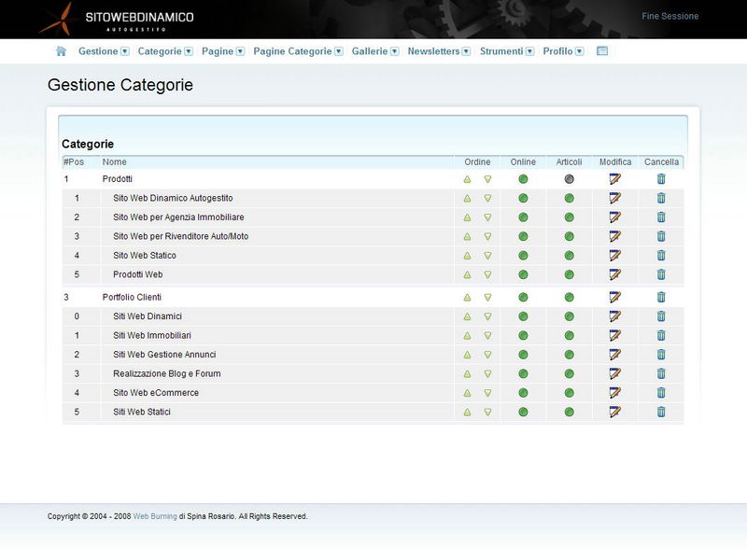This screenshot has height=560, width=747.
Task: Expand the Strumenti dropdown arrow
Action: click(529, 51)
